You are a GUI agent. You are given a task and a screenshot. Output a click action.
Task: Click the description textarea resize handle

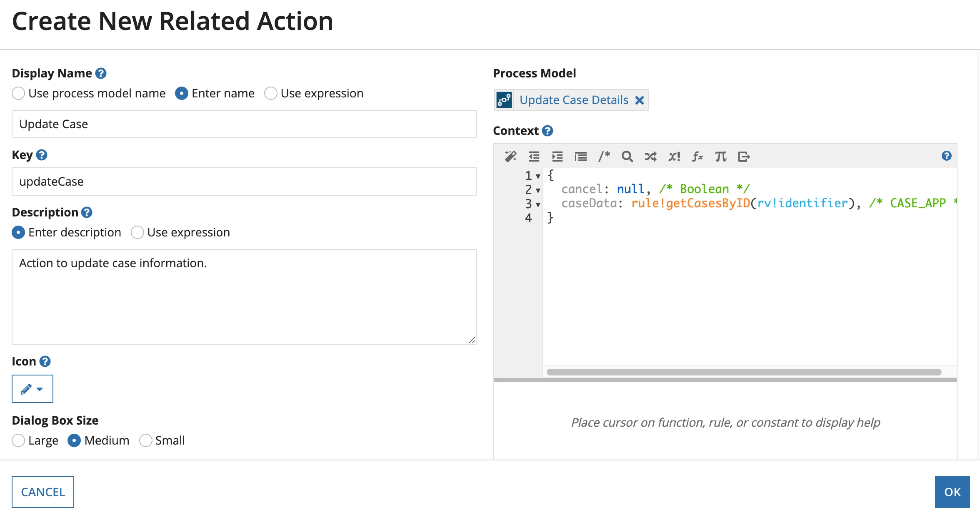472,340
